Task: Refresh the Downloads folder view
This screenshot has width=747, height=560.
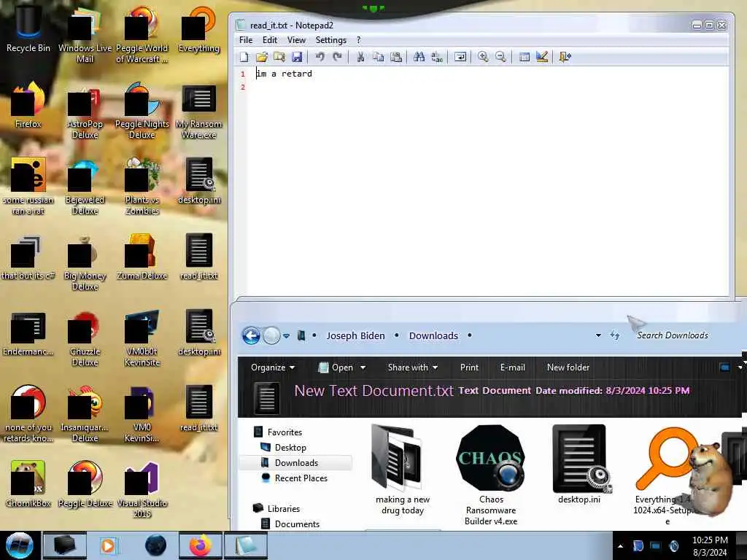Action: point(615,335)
